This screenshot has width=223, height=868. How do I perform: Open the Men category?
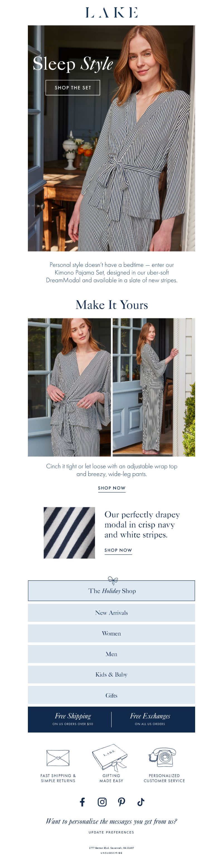click(111, 654)
